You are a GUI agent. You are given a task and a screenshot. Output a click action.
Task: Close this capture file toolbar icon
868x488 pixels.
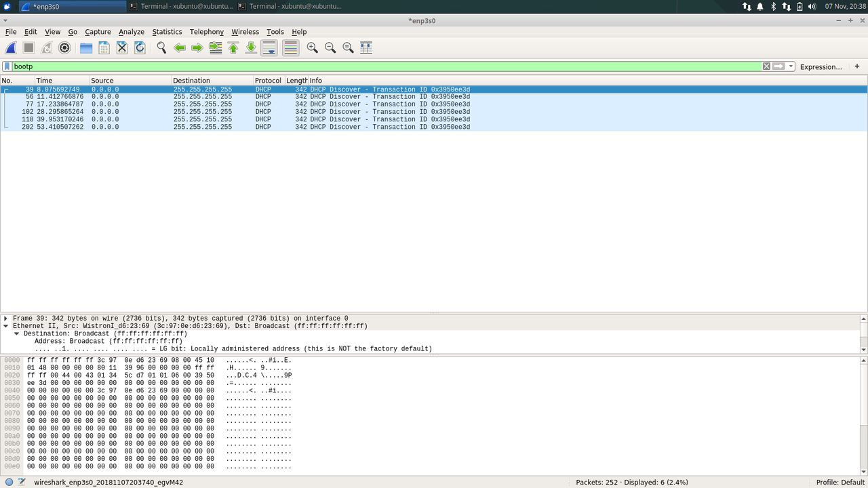point(122,48)
